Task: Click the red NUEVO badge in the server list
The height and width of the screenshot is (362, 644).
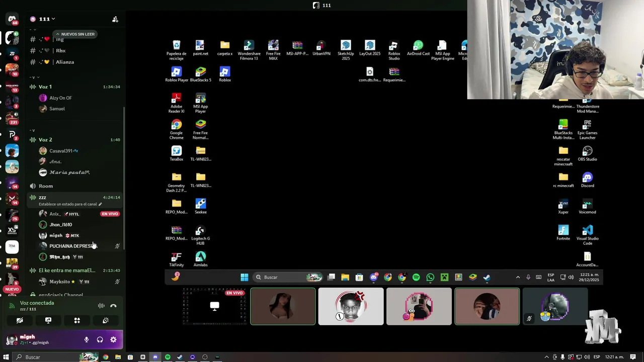Action: (12, 290)
